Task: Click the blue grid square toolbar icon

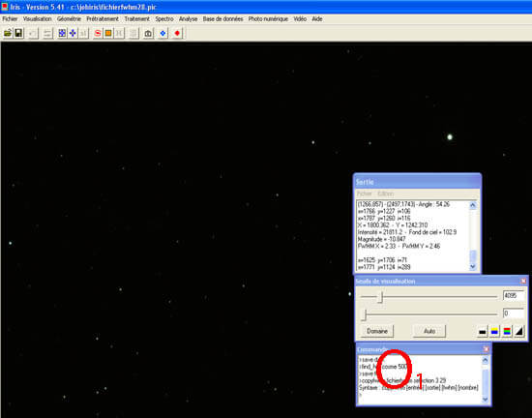Action: 62,33
